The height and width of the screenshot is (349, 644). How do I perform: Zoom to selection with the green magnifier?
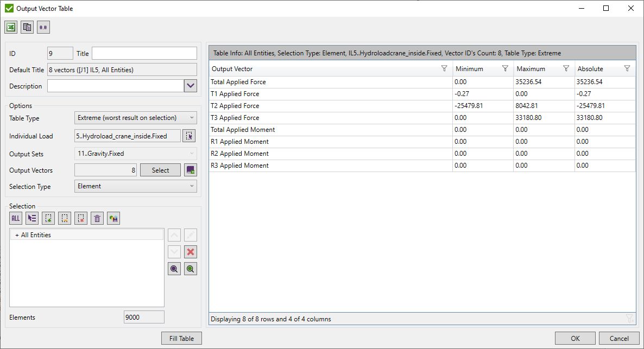coord(190,268)
